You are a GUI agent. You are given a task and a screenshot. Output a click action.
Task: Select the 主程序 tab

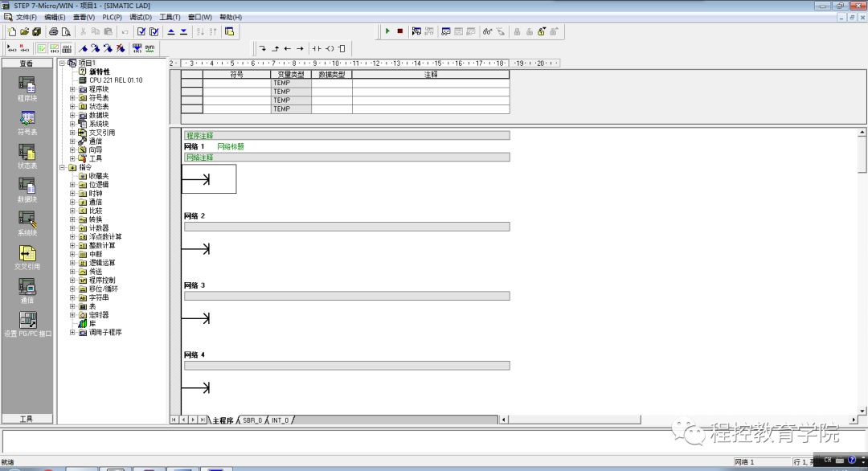click(223, 420)
